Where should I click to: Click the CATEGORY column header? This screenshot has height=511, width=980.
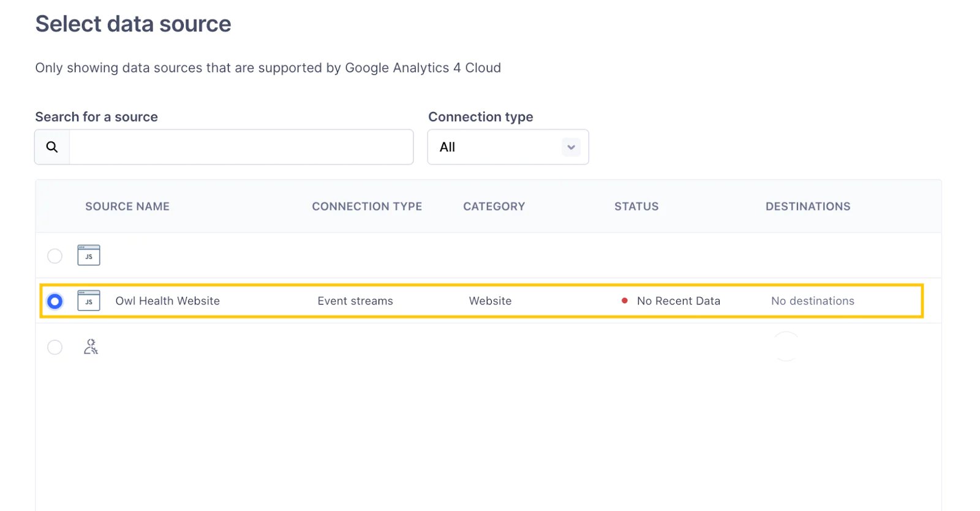click(x=494, y=206)
